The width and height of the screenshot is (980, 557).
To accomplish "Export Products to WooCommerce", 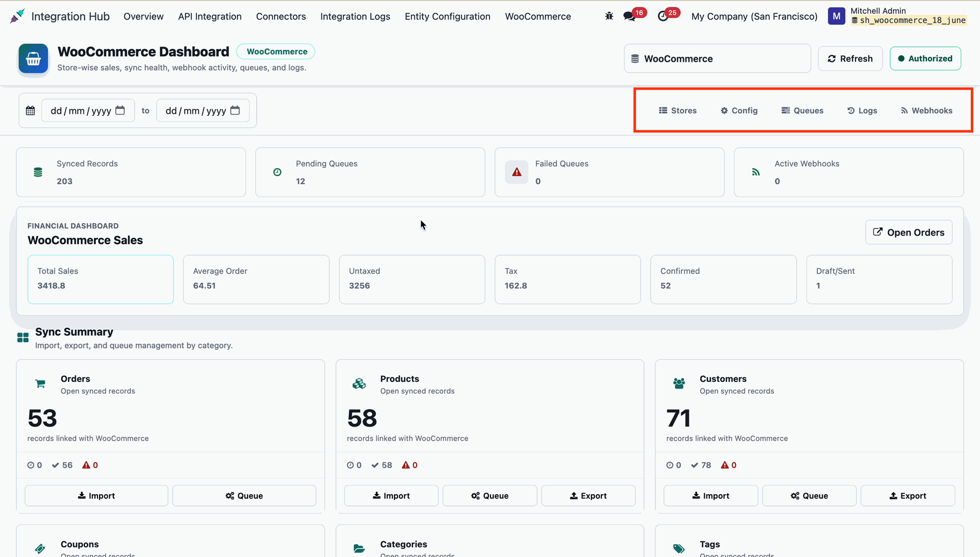I will [x=589, y=496].
